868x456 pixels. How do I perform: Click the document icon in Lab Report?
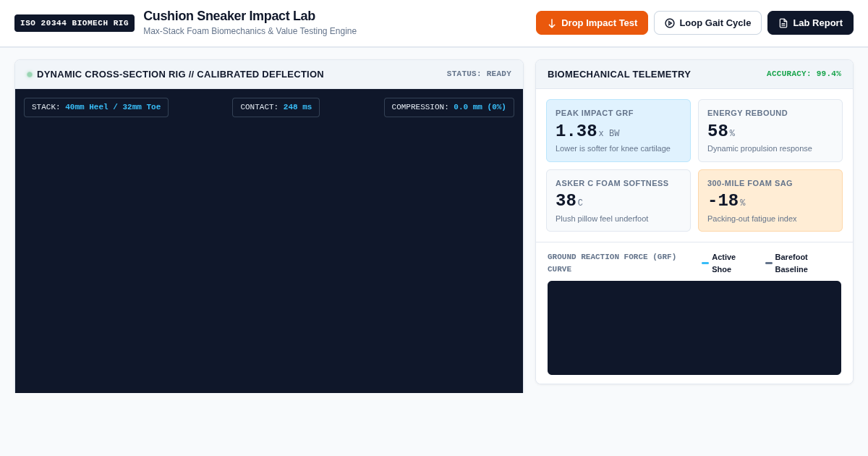click(783, 23)
